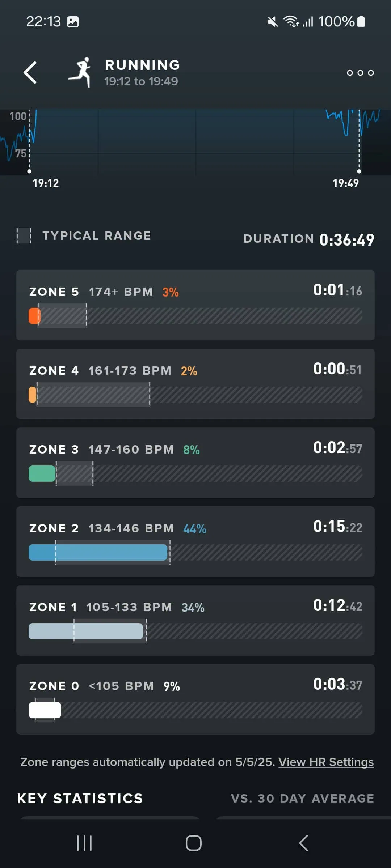The image size is (391, 868).
Task: Expand the Zone 3 147-160 BPM card
Action: 195,463
